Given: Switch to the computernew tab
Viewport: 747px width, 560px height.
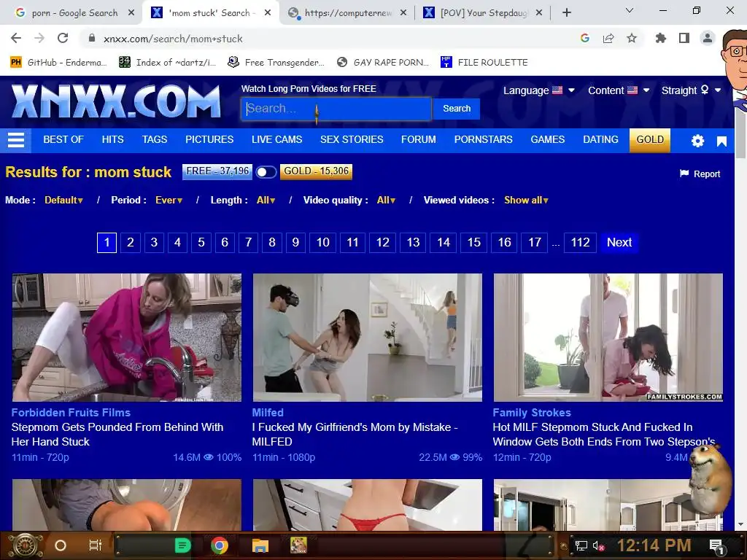Looking at the screenshot, I should pos(347,13).
